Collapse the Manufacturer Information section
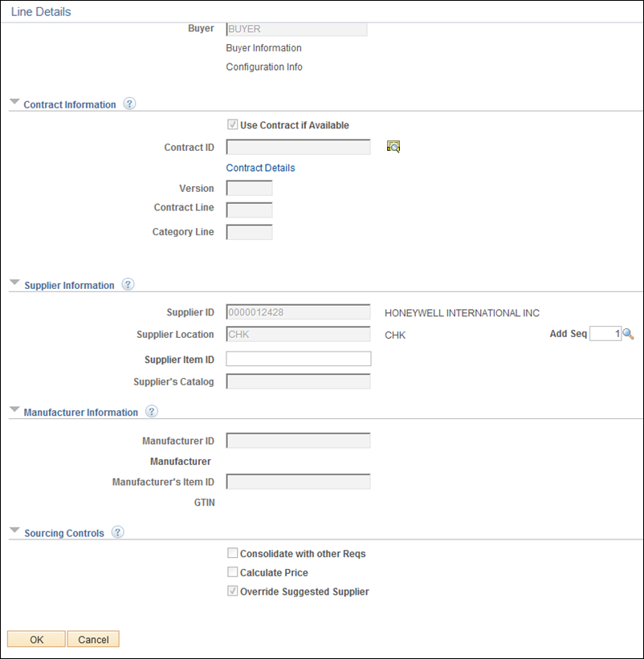 tap(14, 409)
